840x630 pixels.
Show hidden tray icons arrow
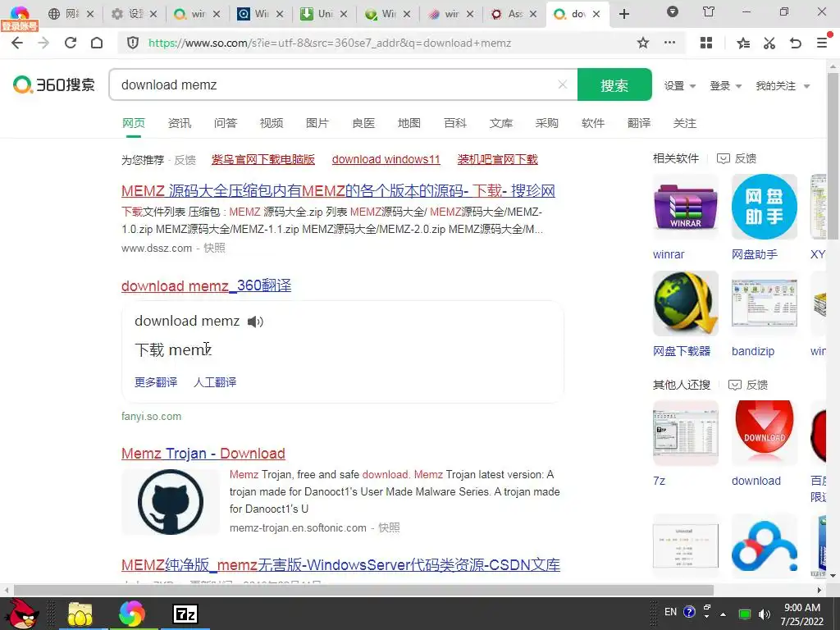click(723, 614)
